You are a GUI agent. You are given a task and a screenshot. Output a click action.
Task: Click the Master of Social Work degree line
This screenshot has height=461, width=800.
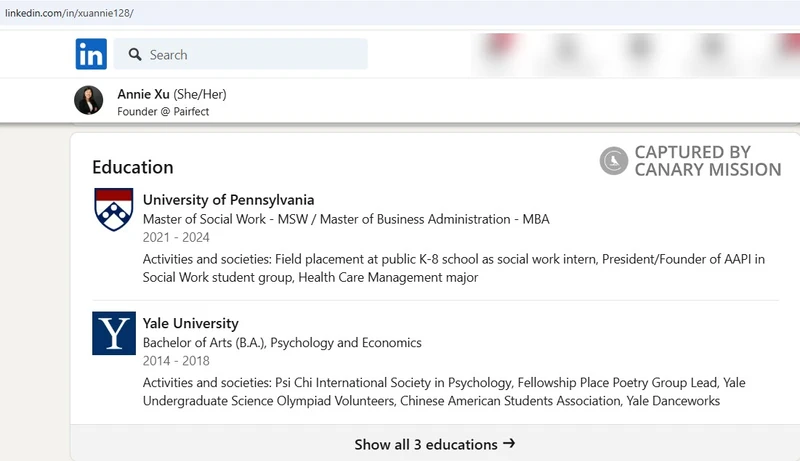tap(346, 219)
